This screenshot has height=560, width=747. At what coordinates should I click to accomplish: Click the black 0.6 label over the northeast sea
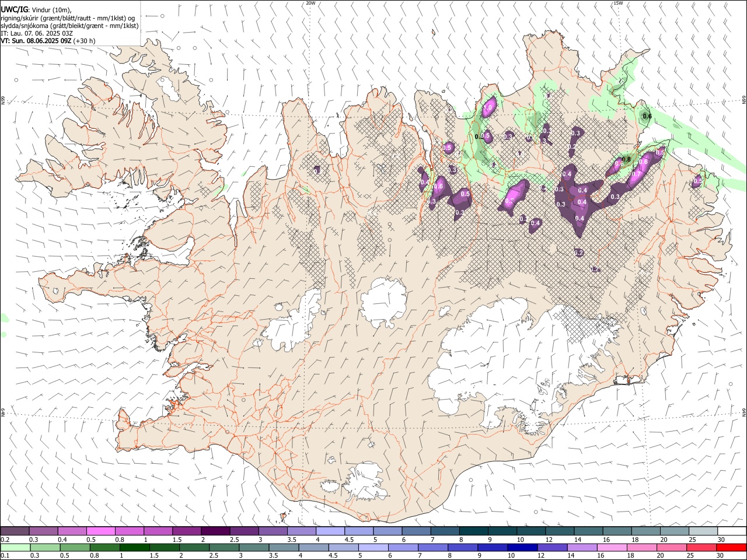pos(647,116)
